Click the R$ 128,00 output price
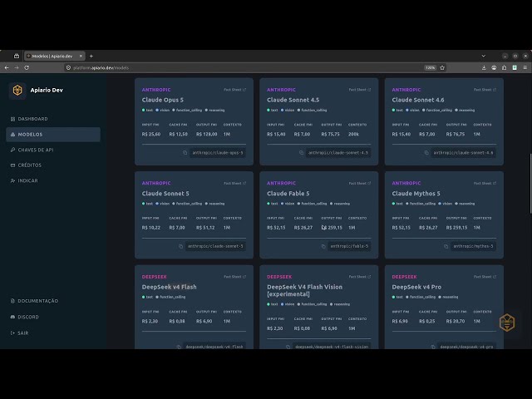Image resolution: width=532 pixels, height=399 pixels. tap(207, 135)
